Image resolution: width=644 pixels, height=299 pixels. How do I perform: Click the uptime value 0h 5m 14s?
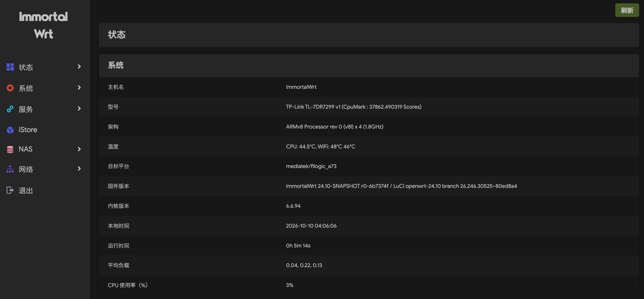[x=298, y=246]
